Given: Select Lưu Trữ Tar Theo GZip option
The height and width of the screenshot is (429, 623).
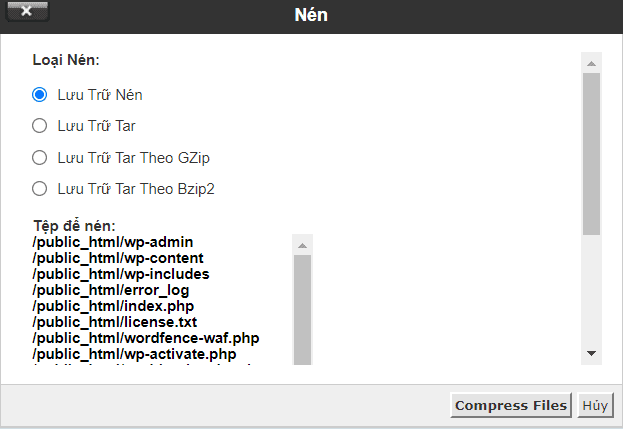Looking at the screenshot, I should pos(40,157).
